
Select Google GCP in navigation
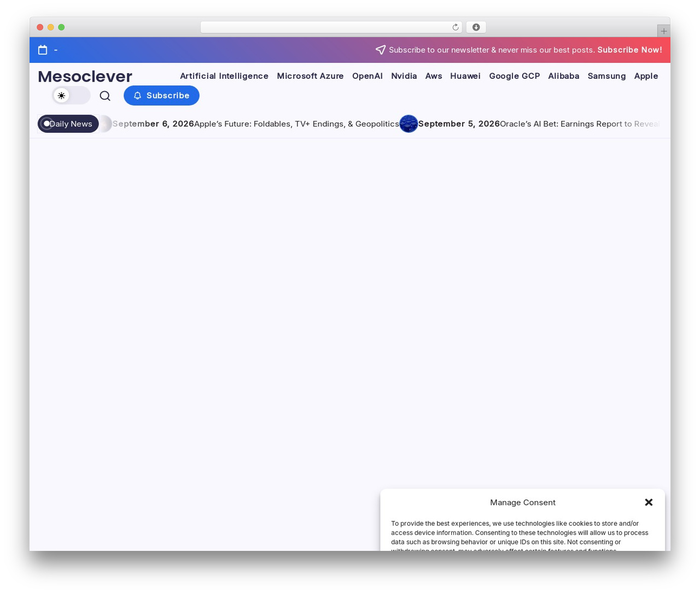pyautogui.click(x=515, y=76)
